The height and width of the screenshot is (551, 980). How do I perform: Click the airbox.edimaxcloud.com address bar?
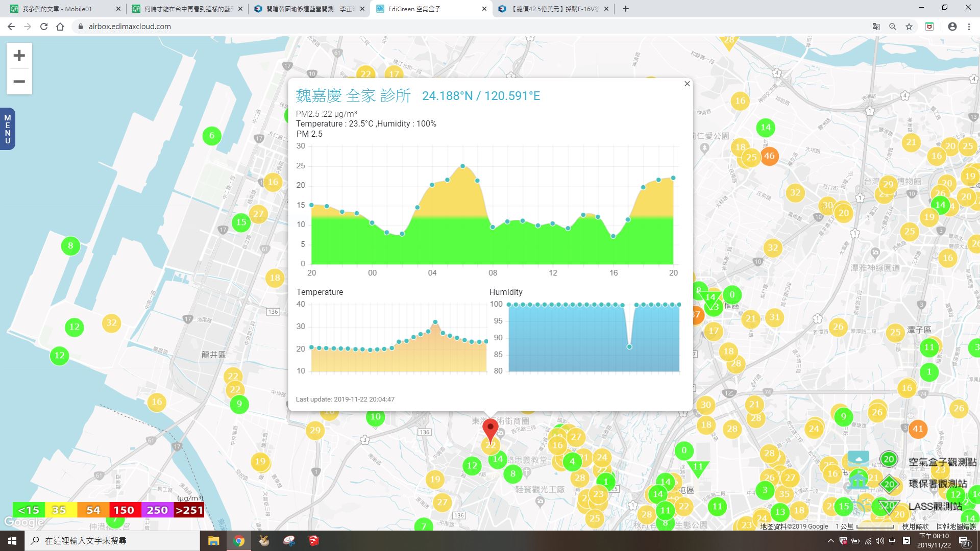(x=130, y=27)
